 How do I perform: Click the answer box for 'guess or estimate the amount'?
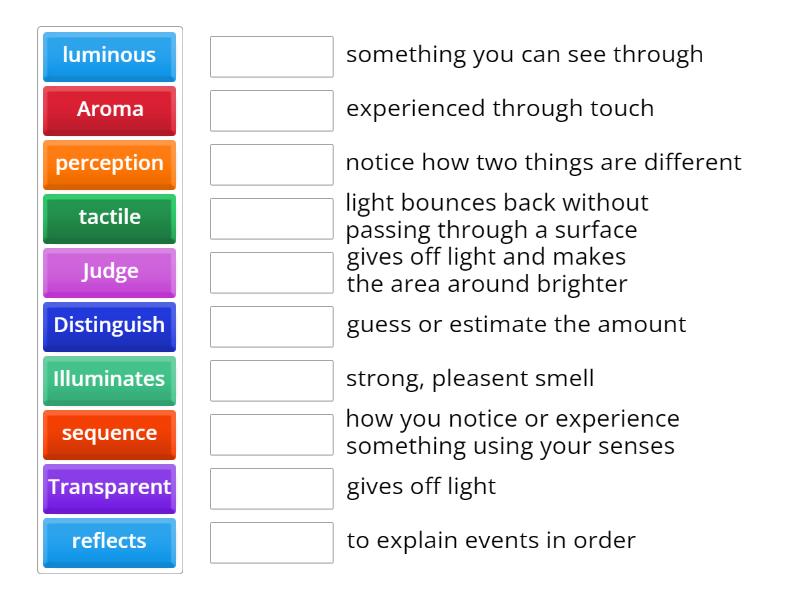click(271, 325)
